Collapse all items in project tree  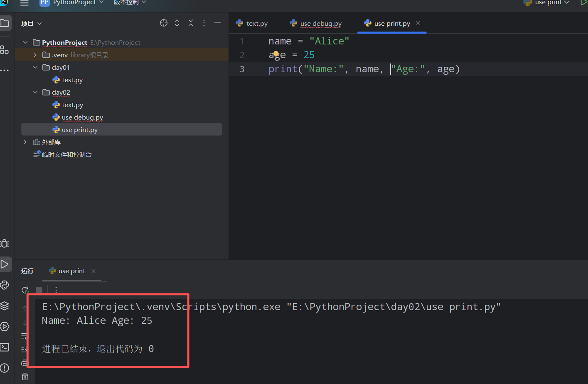(x=191, y=23)
